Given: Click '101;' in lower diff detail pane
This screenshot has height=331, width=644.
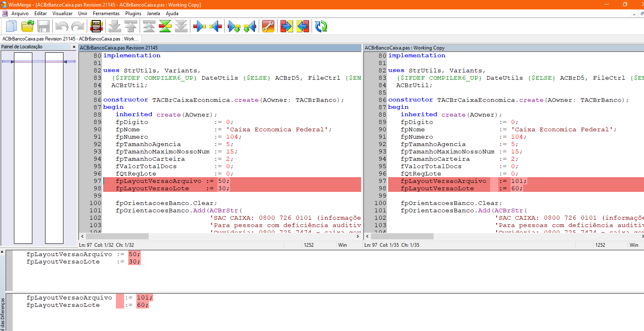Looking at the screenshot, I should pyautogui.click(x=145, y=298).
